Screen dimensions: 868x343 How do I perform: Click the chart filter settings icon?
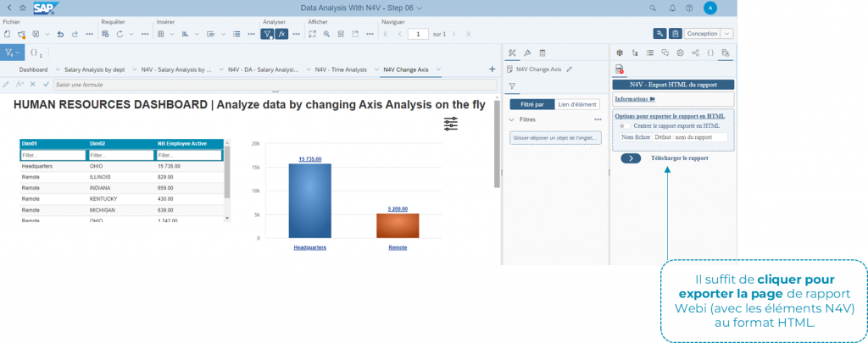(450, 124)
